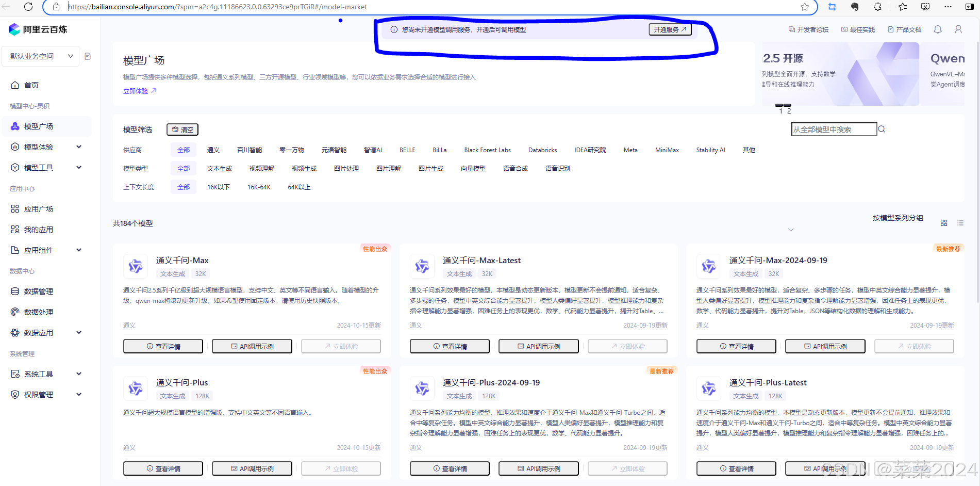The image size is (980, 486).
Task: Filter model type by 向量模型
Action: click(x=473, y=169)
